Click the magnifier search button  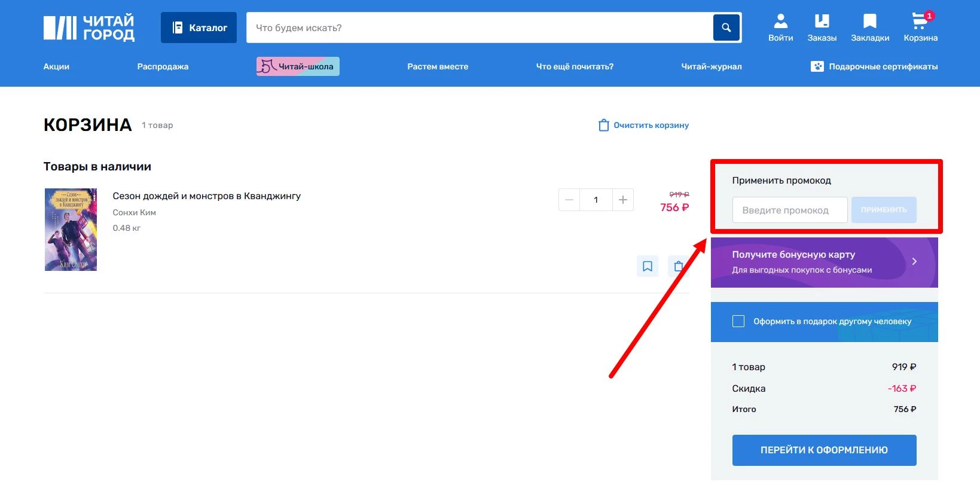pyautogui.click(x=726, y=28)
